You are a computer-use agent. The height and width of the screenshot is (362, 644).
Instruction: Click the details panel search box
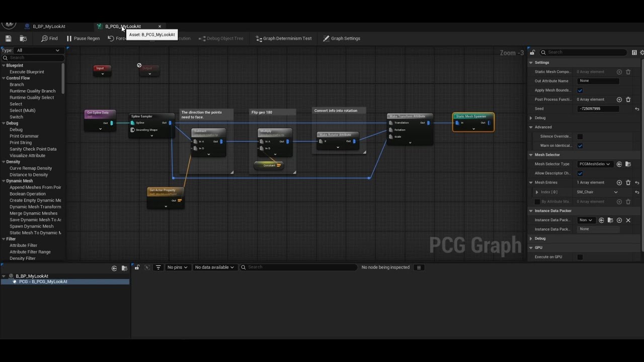(x=584, y=52)
